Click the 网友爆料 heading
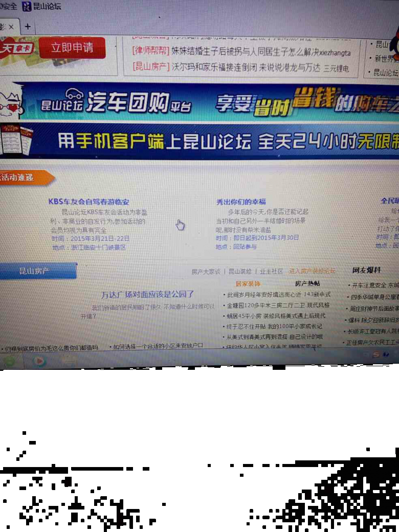The height and width of the screenshot is (532, 399). tap(366, 271)
